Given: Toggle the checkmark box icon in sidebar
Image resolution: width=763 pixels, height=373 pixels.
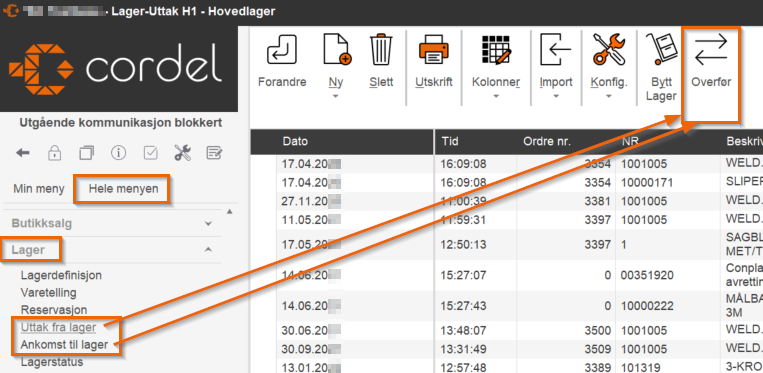Looking at the screenshot, I should [x=150, y=153].
